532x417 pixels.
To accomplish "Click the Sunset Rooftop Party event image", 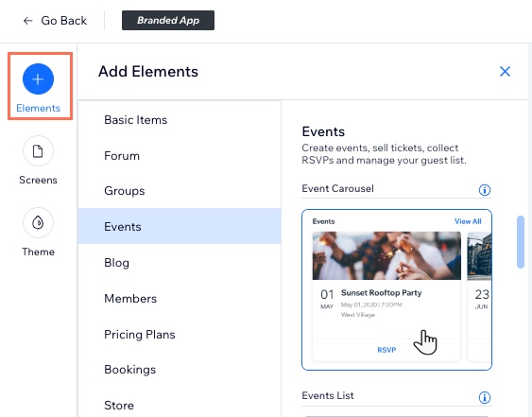I will tap(386, 255).
